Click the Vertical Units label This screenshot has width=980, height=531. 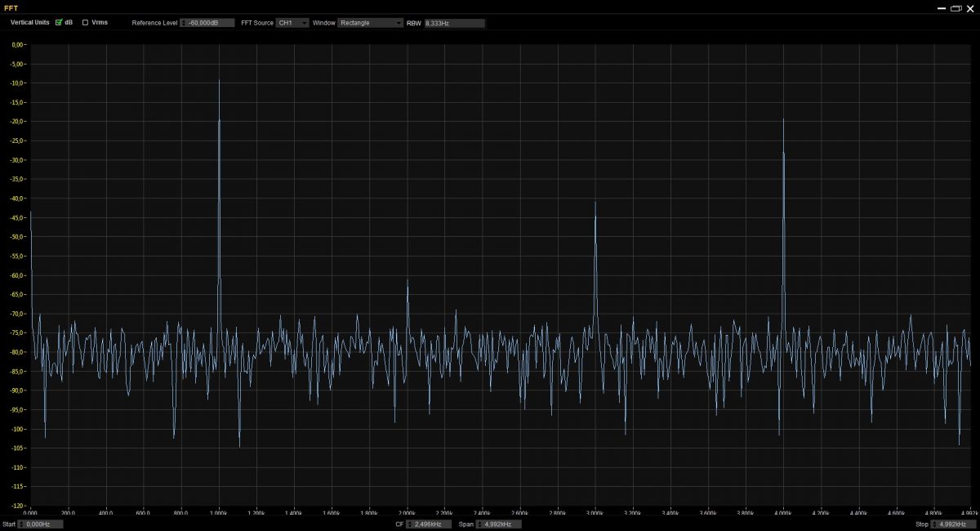click(30, 23)
